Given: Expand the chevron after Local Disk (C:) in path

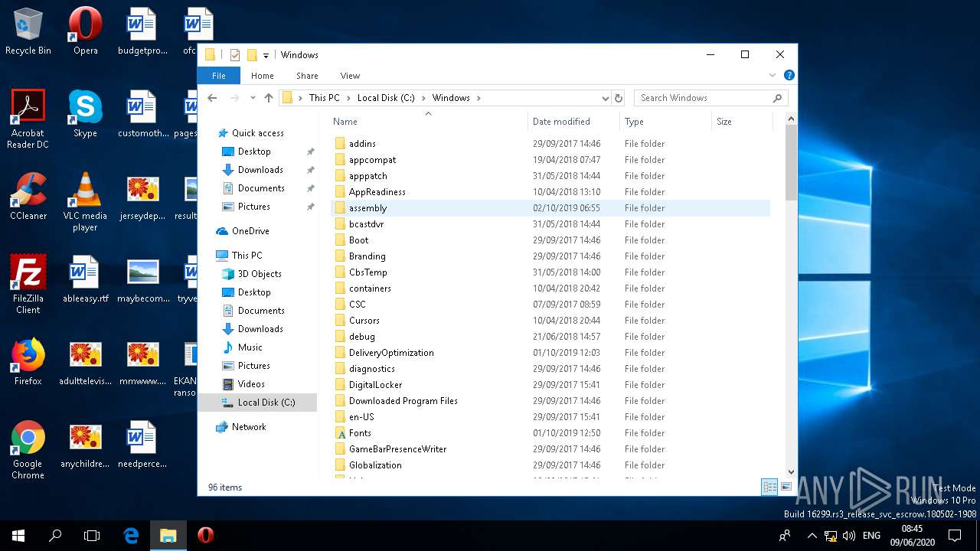Looking at the screenshot, I should coord(423,98).
